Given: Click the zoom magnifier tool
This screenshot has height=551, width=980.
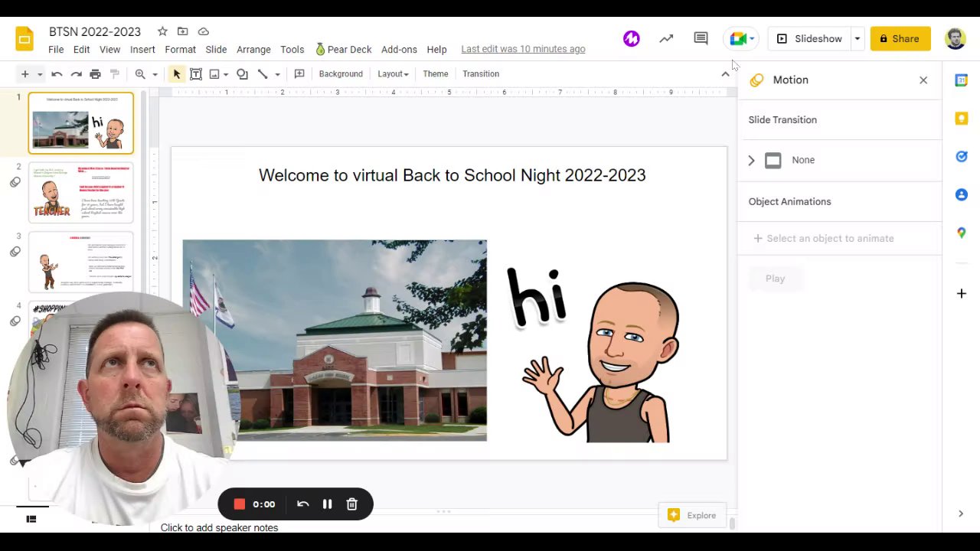Looking at the screenshot, I should pos(140,73).
